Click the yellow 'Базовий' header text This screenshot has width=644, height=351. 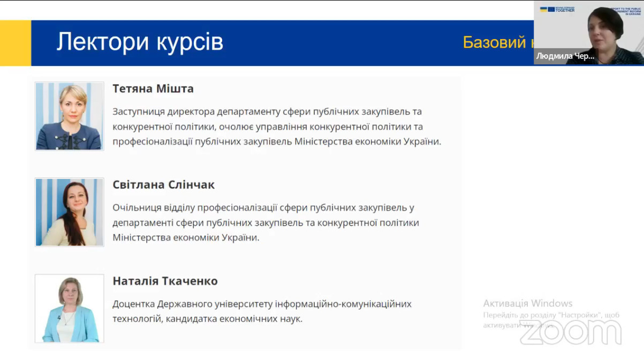pos(494,42)
